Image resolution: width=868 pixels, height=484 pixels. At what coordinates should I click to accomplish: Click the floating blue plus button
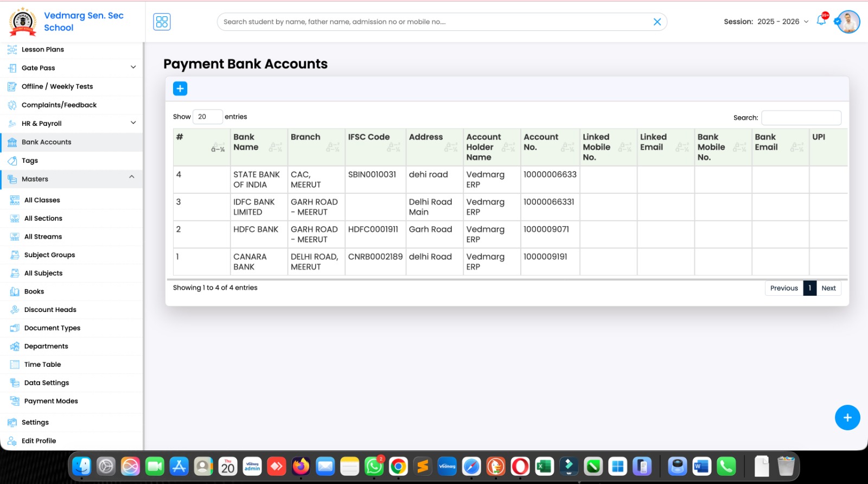pos(847,418)
